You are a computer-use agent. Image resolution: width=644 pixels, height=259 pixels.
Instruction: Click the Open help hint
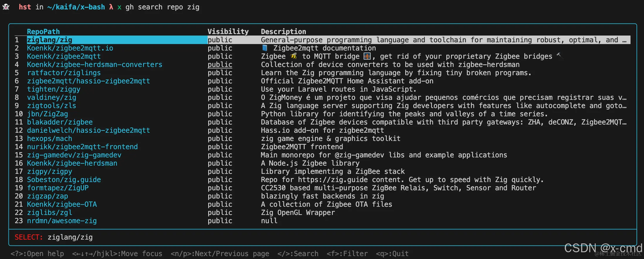(x=37, y=254)
